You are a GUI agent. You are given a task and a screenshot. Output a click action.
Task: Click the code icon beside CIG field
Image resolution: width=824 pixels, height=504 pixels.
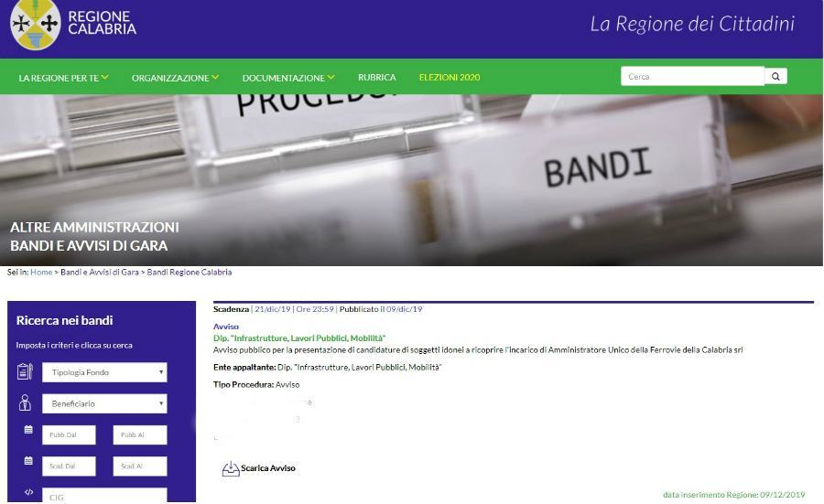click(x=29, y=492)
